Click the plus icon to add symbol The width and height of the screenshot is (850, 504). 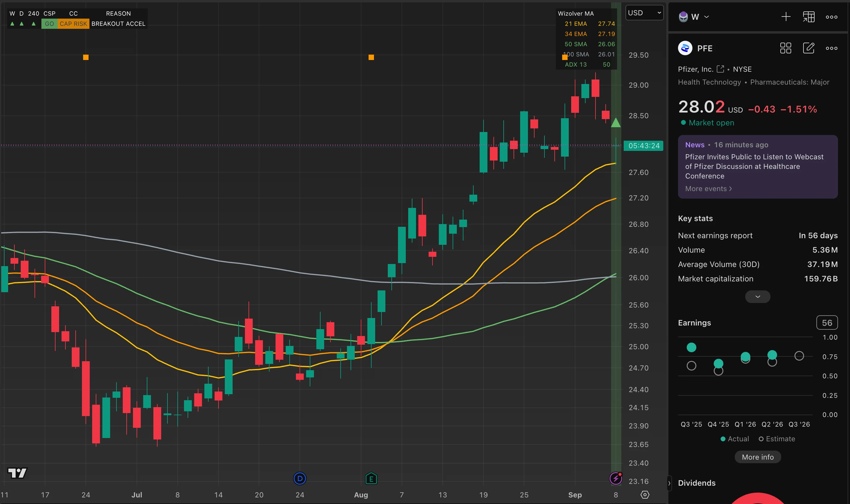pos(786,16)
